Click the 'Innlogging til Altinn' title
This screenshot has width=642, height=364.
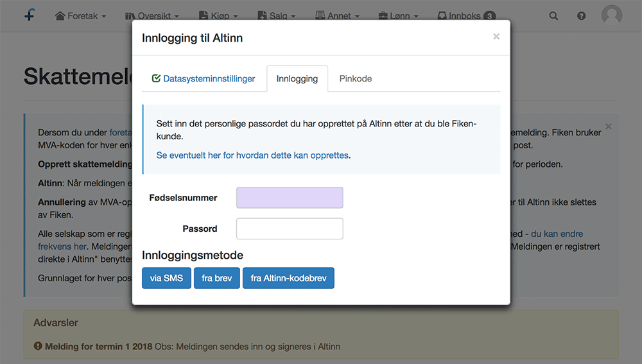click(193, 38)
